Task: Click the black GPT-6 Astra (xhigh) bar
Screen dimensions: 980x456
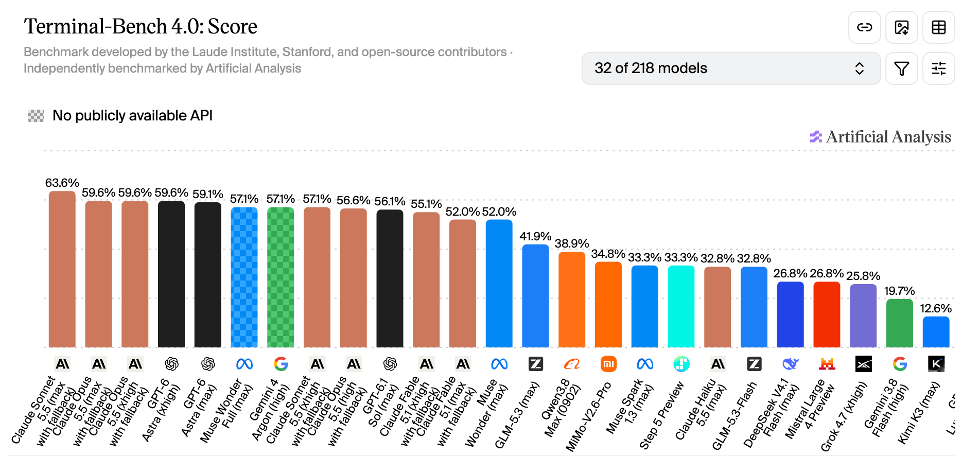Action: tap(171, 274)
